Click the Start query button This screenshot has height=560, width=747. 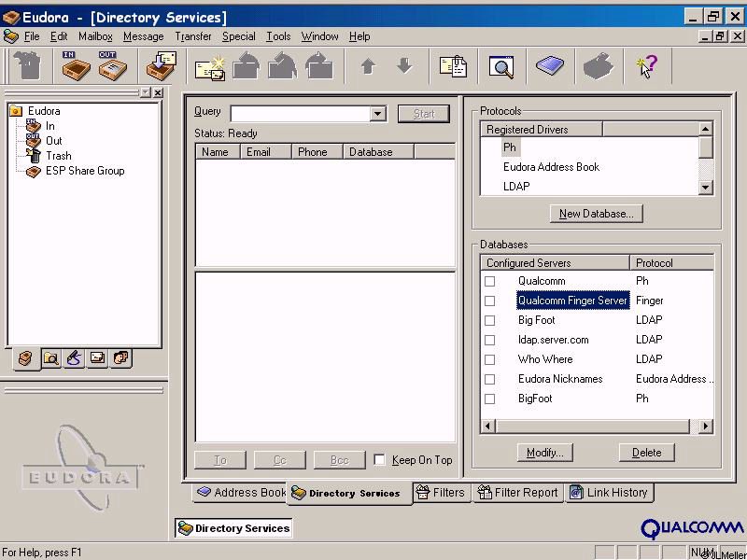pos(424,114)
